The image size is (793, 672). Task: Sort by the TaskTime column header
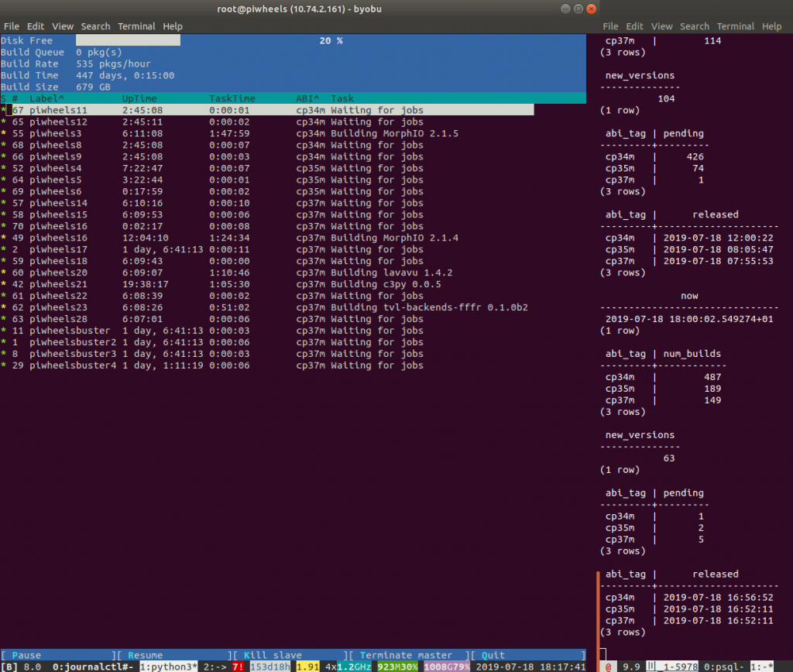[x=232, y=98]
